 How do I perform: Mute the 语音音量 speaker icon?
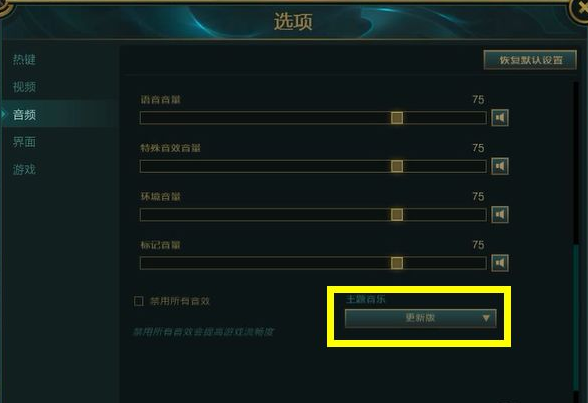[x=500, y=118]
